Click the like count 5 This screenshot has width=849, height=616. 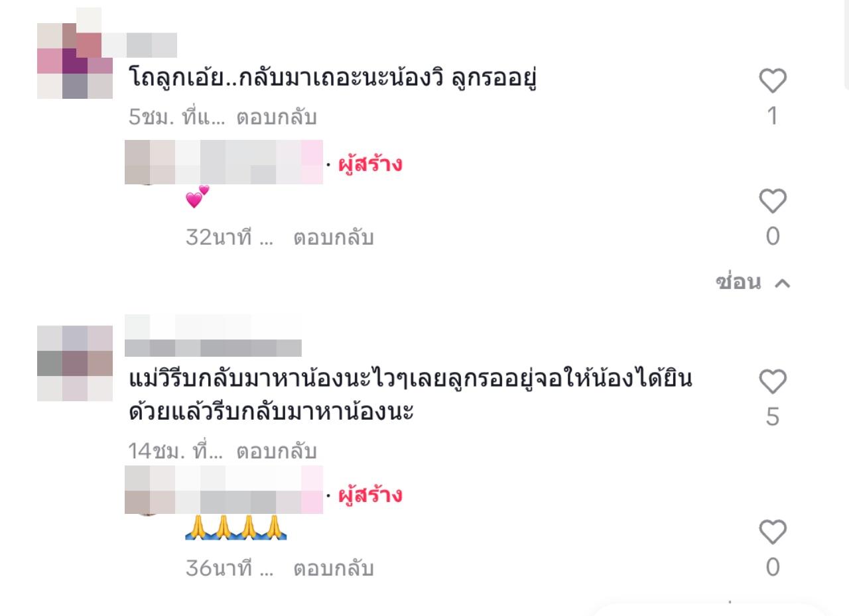coord(772,418)
